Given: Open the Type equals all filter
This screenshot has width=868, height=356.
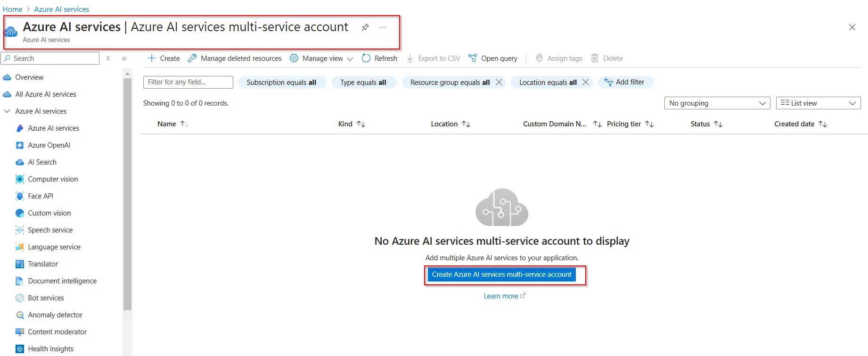Looking at the screenshot, I should pyautogui.click(x=363, y=83).
